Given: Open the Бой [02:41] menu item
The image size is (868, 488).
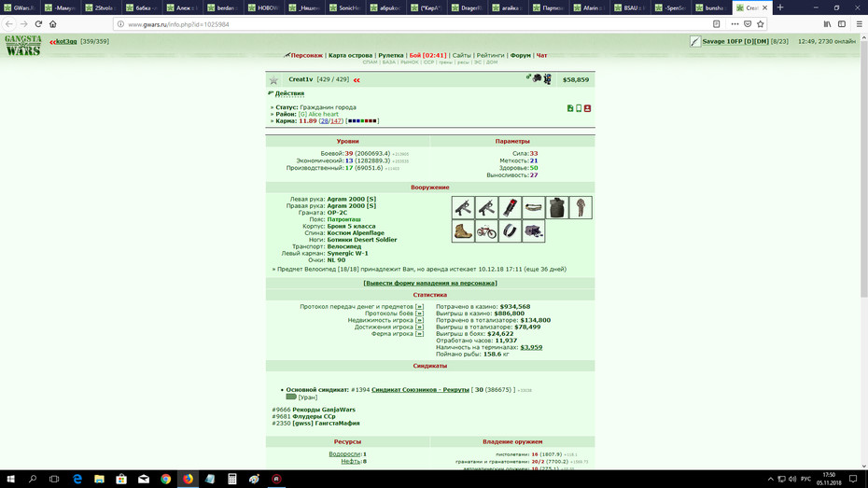Looking at the screenshot, I should [427, 55].
